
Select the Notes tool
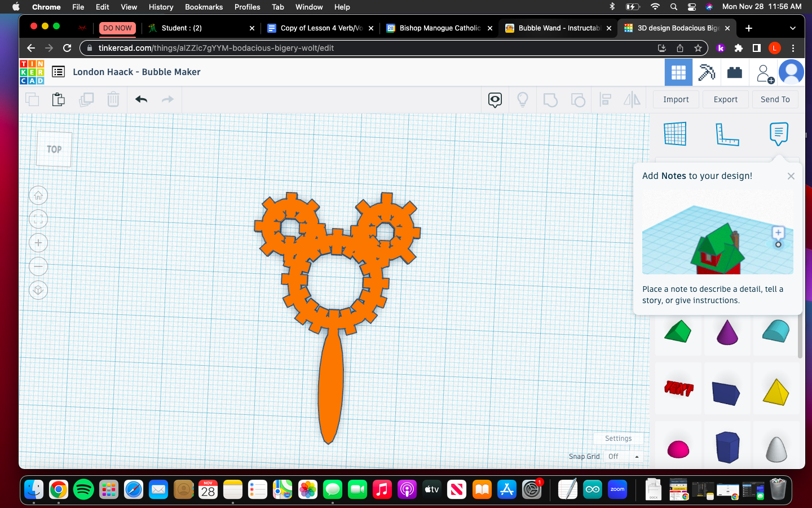(779, 133)
